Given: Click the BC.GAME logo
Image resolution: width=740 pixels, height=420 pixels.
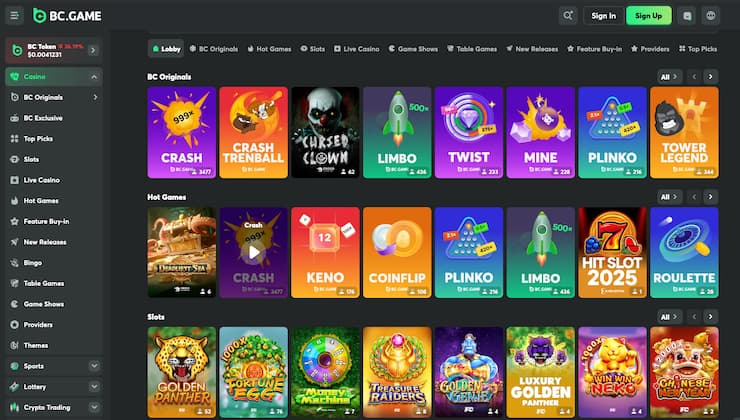Looking at the screenshot, I should [x=67, y=16].
